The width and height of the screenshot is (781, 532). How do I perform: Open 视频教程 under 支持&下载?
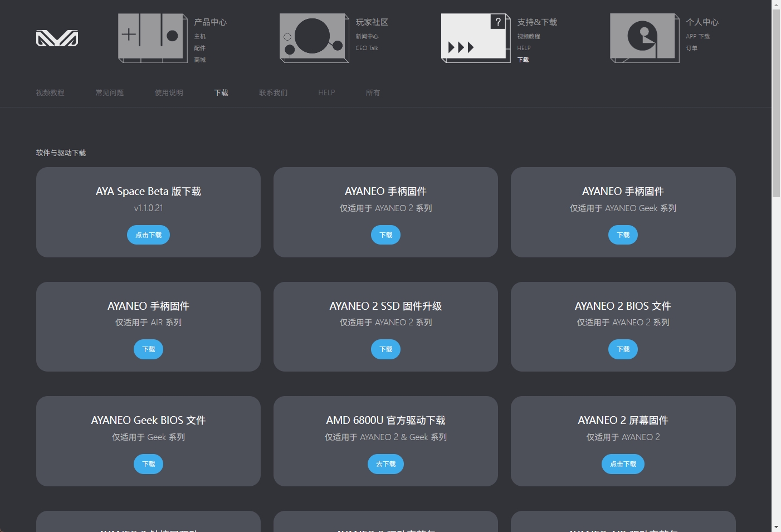point(529,36)
